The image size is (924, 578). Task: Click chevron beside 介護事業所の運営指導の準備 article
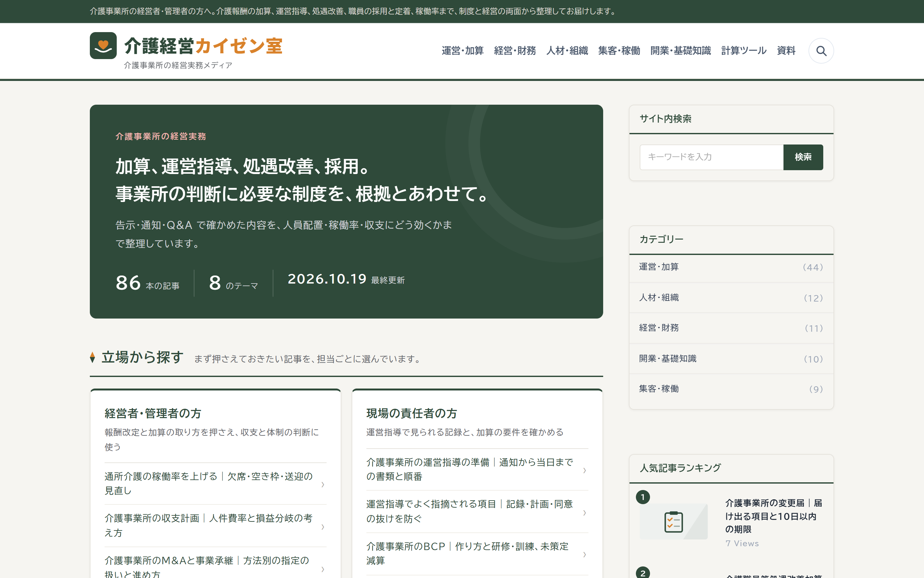tap(585, 470)
